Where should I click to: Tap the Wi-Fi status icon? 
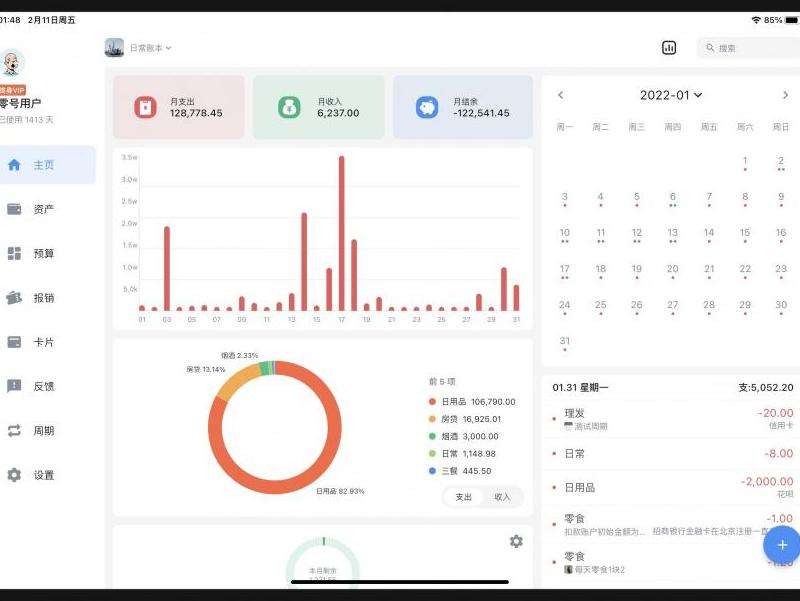756,20
